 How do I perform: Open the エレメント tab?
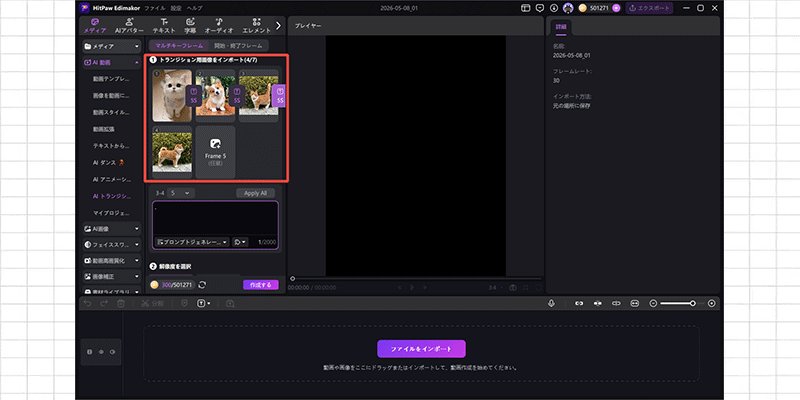pyautogui.click(x=257, y=26)
